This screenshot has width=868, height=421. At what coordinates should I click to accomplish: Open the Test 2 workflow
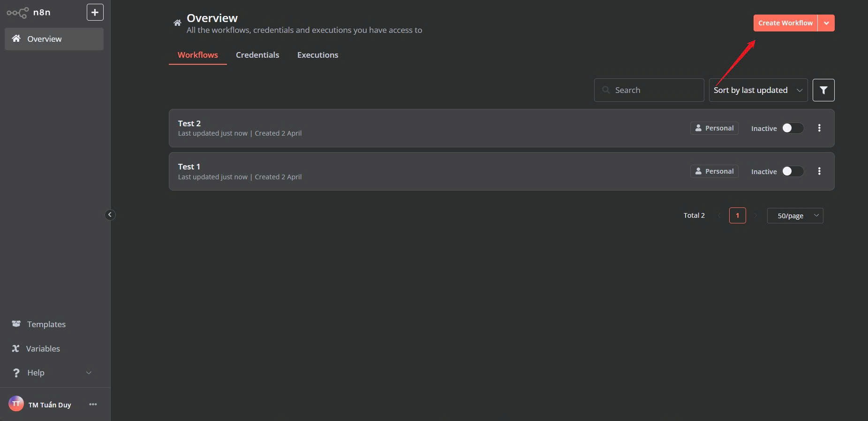pos(189,123)
